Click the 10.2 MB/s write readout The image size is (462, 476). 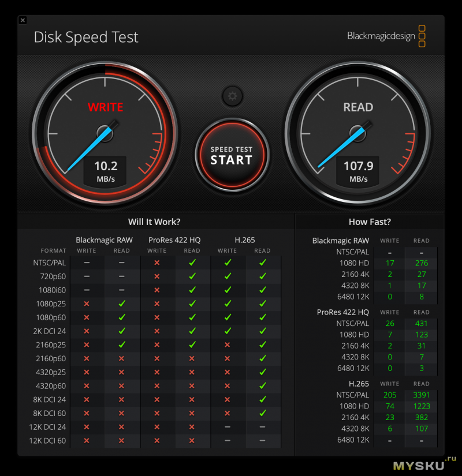pos(106,171)
